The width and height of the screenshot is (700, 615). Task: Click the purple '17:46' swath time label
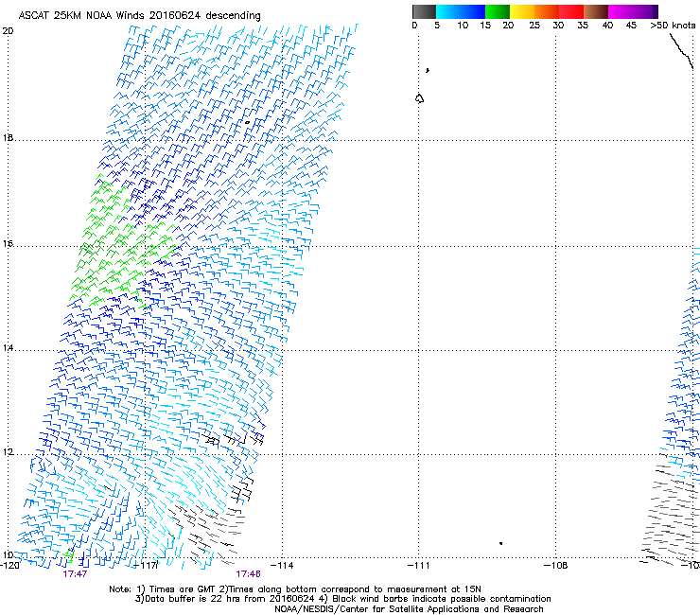click(248, 574)
